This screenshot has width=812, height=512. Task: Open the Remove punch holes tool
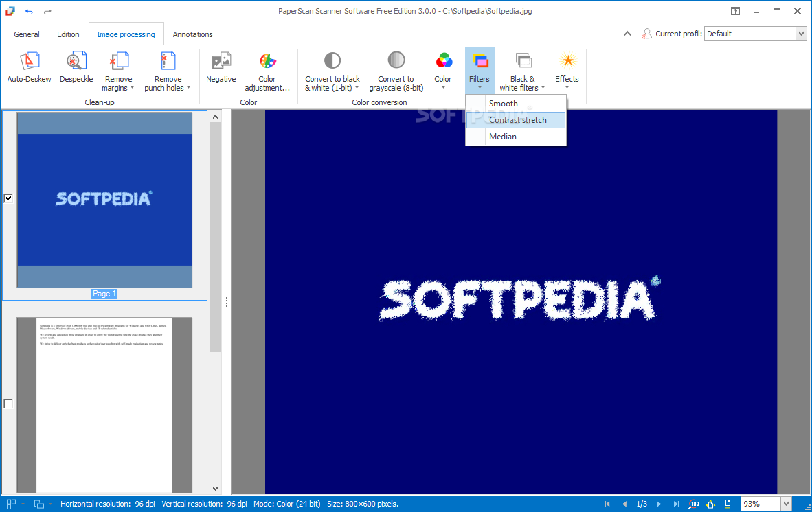(168, 71)
